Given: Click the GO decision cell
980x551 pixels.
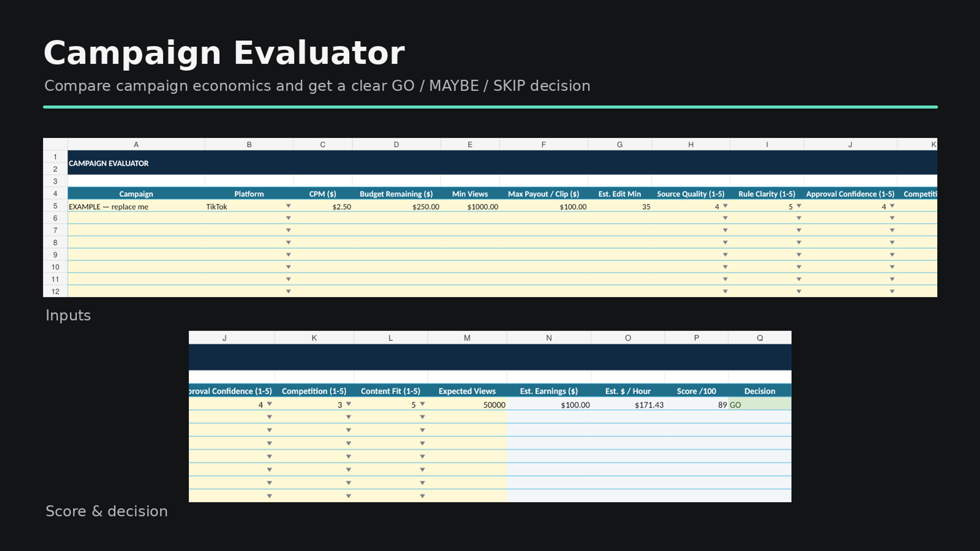Looking at the screenshot, I should click(760, 404).
